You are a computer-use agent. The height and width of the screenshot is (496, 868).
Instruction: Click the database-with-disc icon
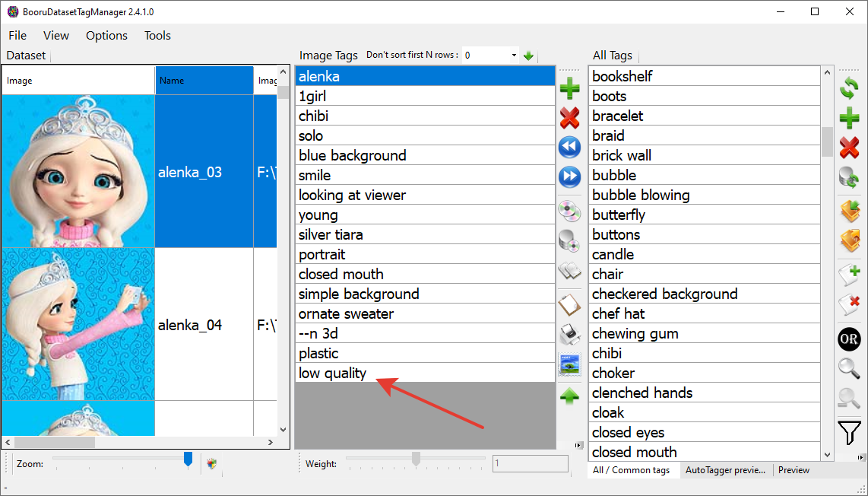coord(569,240)
